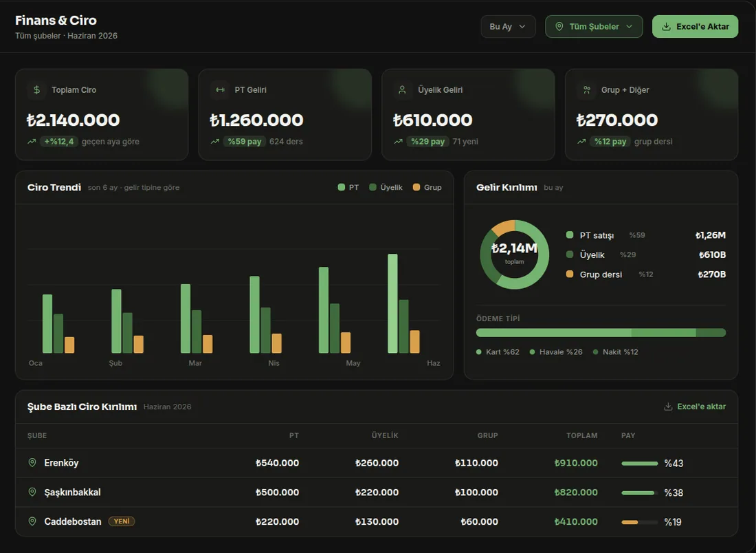Click the Grup dersi orange swatch in Gelir Kırılımı

(x=570, y=274)
